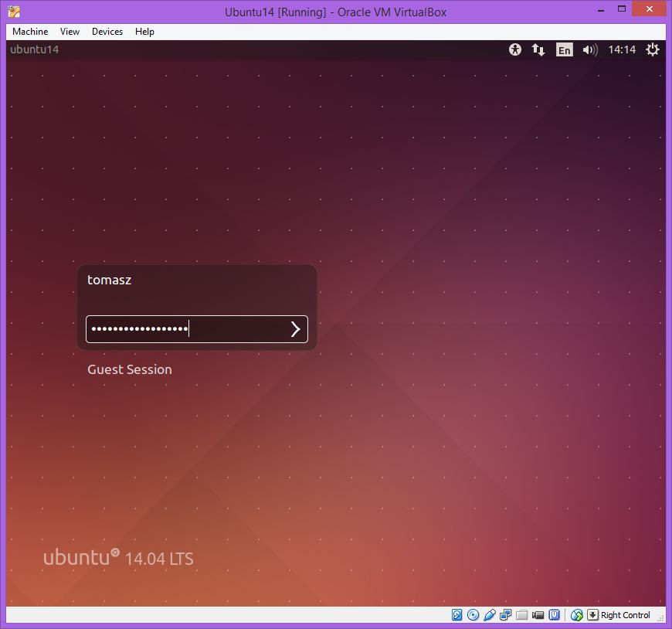Click the 14:14 clock

tap(622, 49)
